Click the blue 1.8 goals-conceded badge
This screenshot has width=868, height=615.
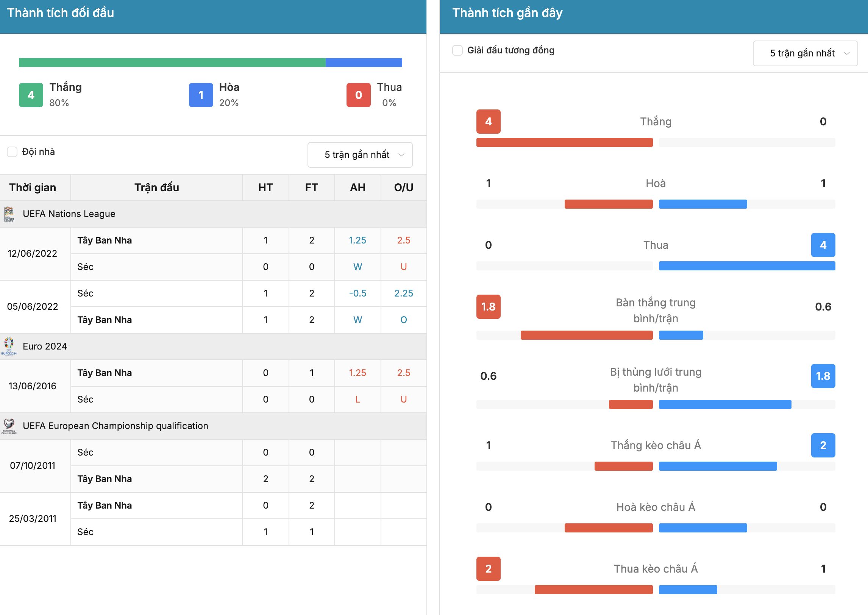click(823, 376)
